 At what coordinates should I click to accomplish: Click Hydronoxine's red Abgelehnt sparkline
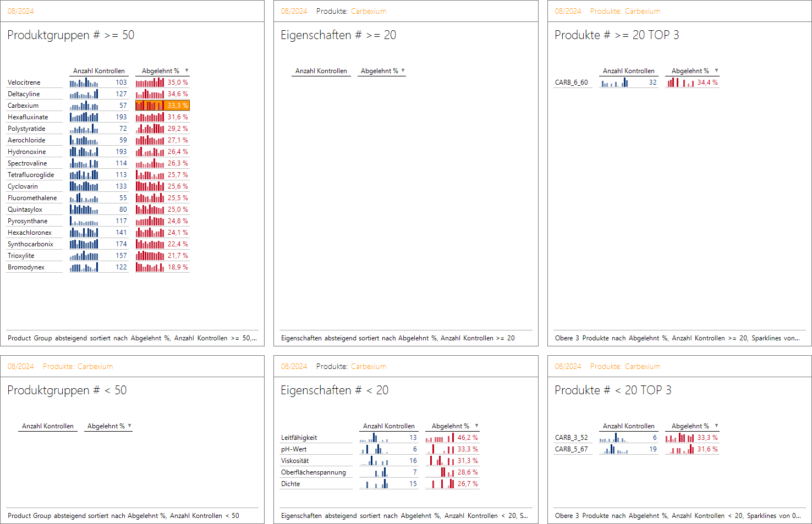pyautogui.click(x=150, y=152)
